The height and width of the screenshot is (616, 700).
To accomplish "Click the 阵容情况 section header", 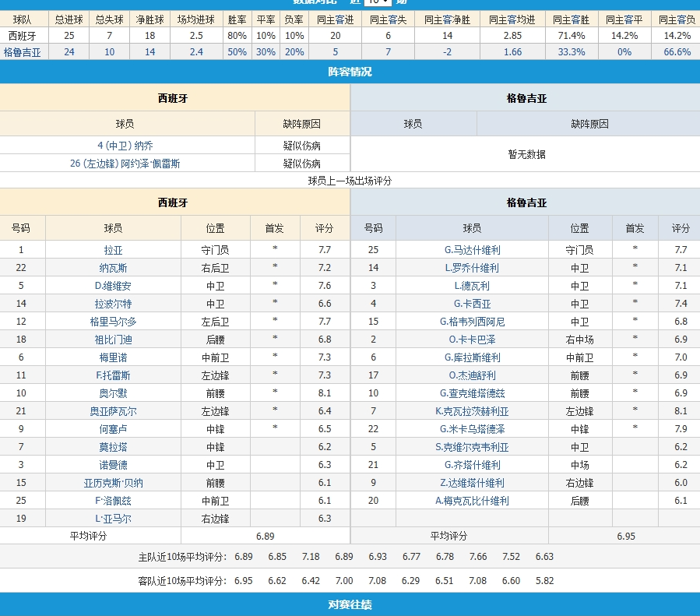I will click(350, 72).
